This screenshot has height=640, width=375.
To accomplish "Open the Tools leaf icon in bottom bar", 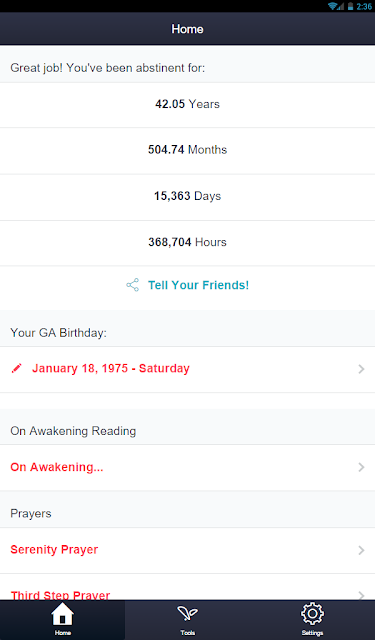I will click(187, 614).
